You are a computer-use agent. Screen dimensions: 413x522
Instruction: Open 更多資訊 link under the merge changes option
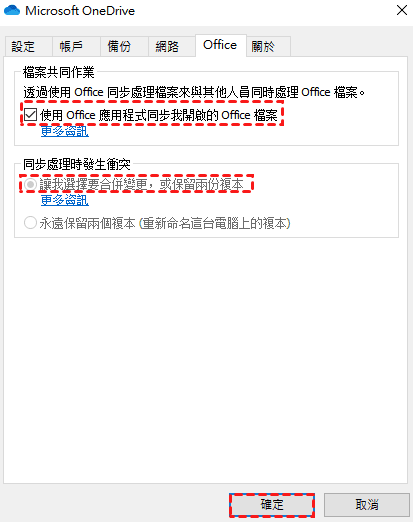click(x=65, y=200)
